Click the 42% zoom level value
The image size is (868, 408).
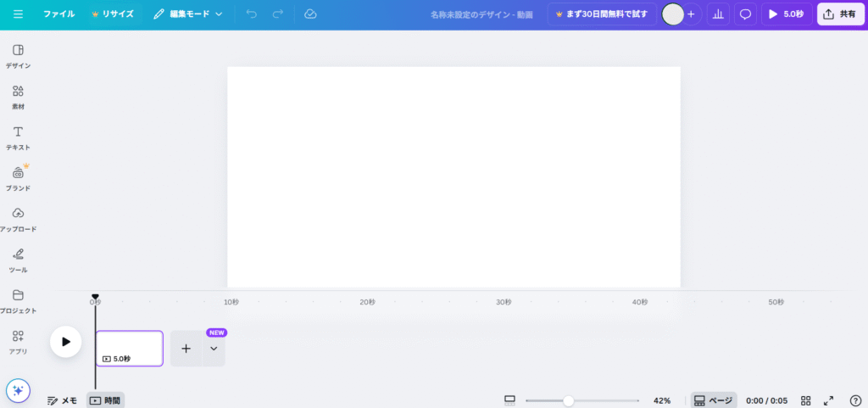click(x=662, y=400)
